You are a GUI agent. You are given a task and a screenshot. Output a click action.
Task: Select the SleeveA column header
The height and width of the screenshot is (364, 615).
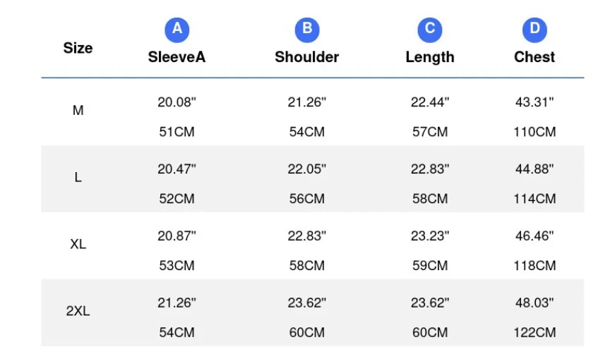pos(177,57)
